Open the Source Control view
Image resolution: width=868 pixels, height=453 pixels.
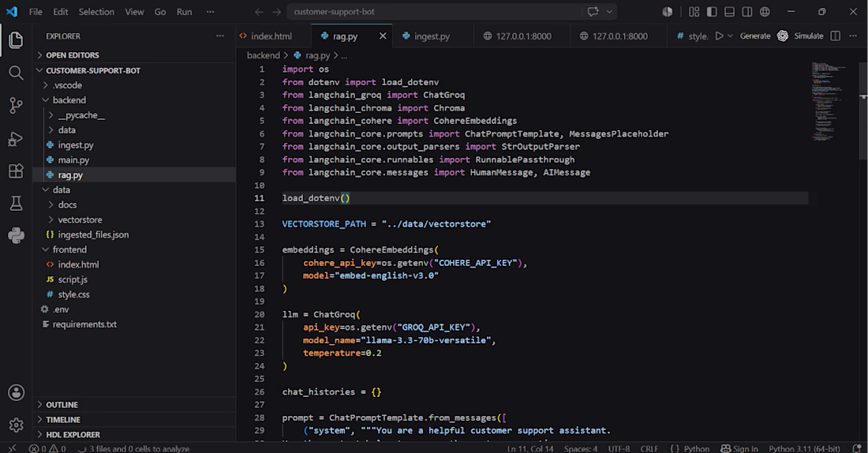tap(16, 105)
